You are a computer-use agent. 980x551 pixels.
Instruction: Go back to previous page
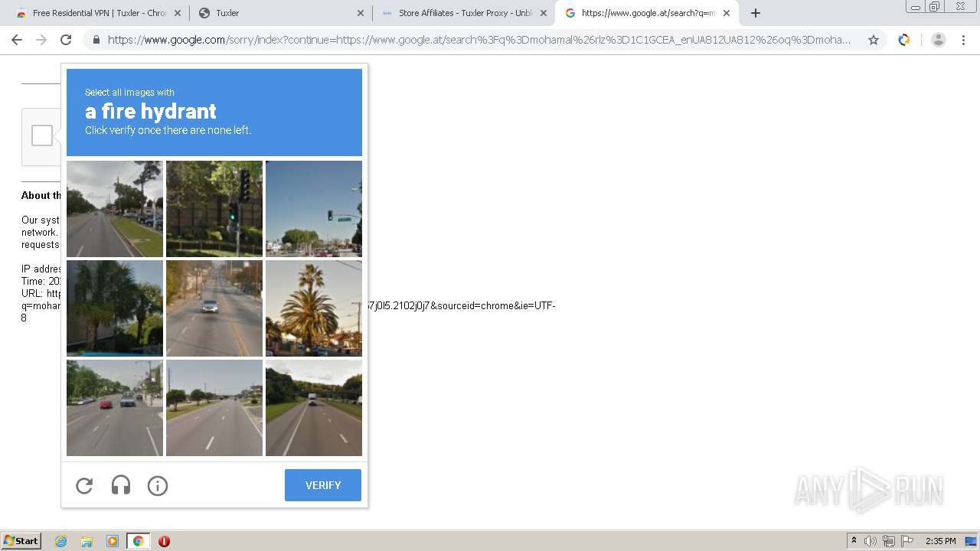click(17, 40)
